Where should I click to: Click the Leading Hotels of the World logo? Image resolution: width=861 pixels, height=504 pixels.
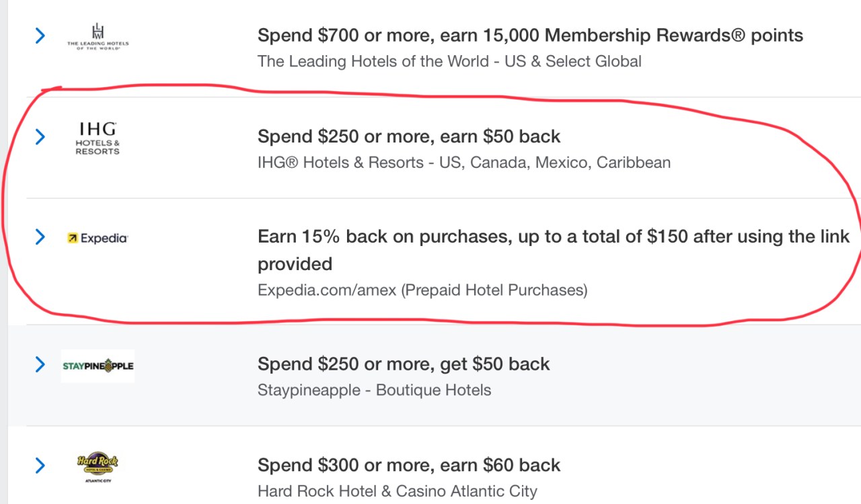98,36
